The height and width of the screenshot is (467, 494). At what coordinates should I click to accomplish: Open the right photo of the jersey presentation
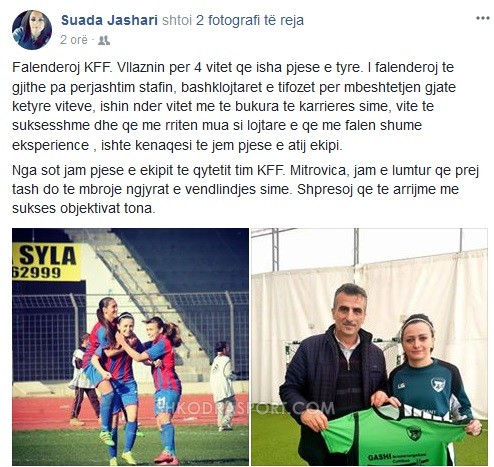point(369,347)
